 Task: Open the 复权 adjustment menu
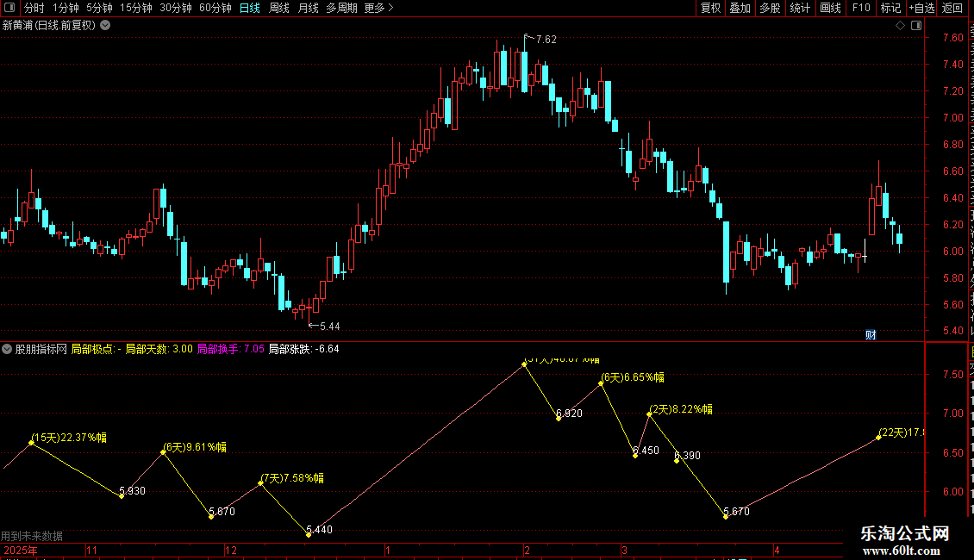[710, 8]
